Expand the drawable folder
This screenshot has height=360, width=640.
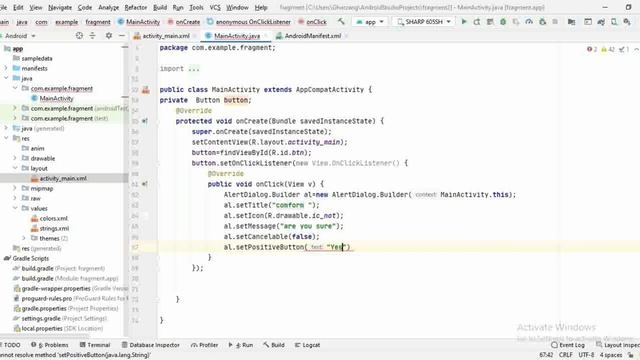15,158
